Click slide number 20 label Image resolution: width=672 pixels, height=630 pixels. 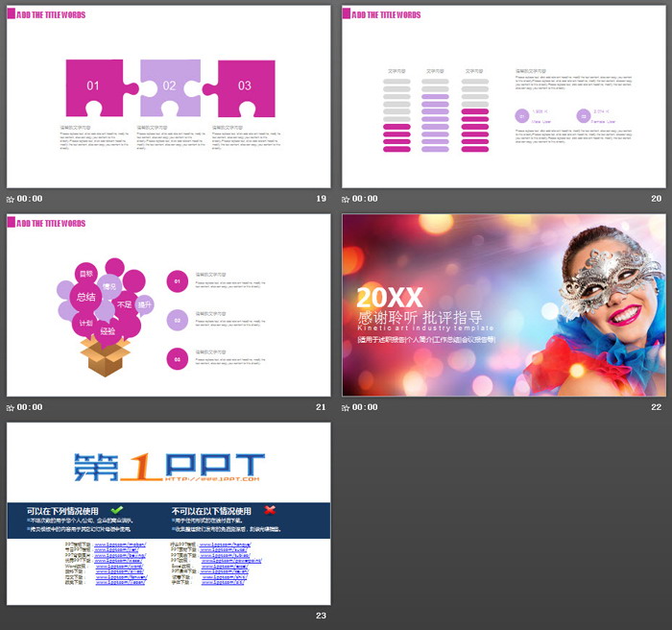(656, 199)
